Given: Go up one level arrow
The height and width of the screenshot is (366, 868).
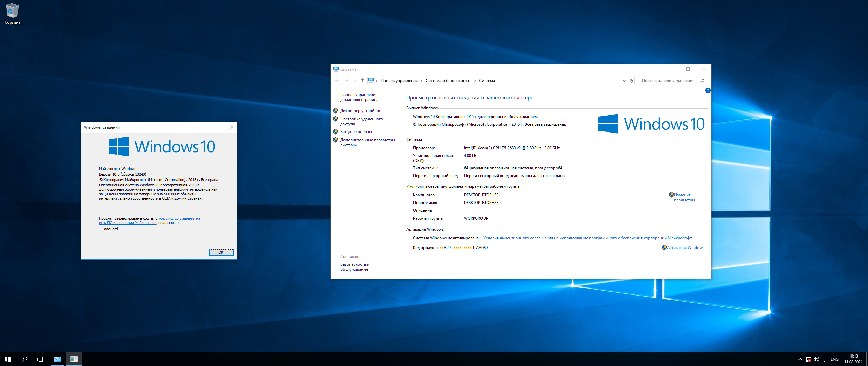Looking at the screenshot, I should 363,81.
